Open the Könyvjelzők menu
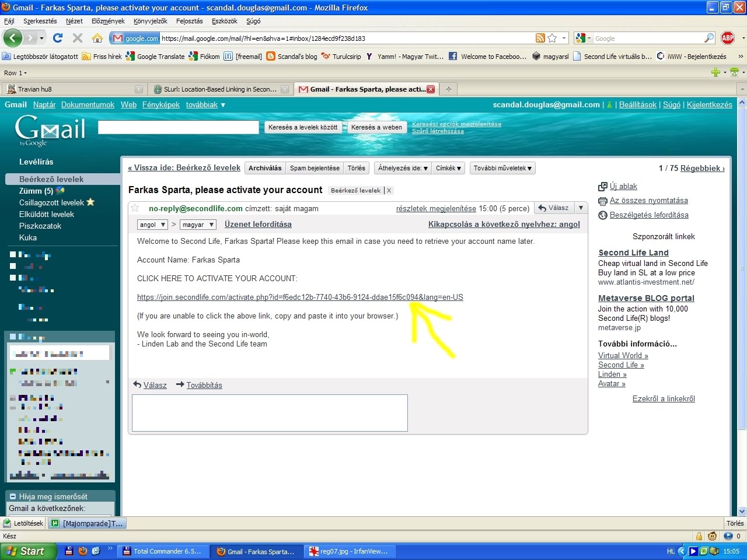Screen dimensions: 747x560 pos(150,21)
